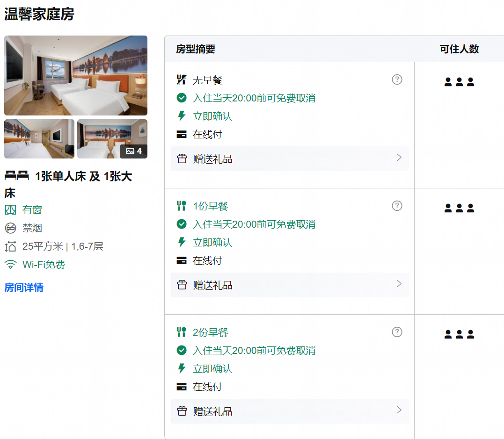504x439 pixels.
Task: Open the lower-left room thumbnail
Action: pyautogui.click(x=39, y=139)
